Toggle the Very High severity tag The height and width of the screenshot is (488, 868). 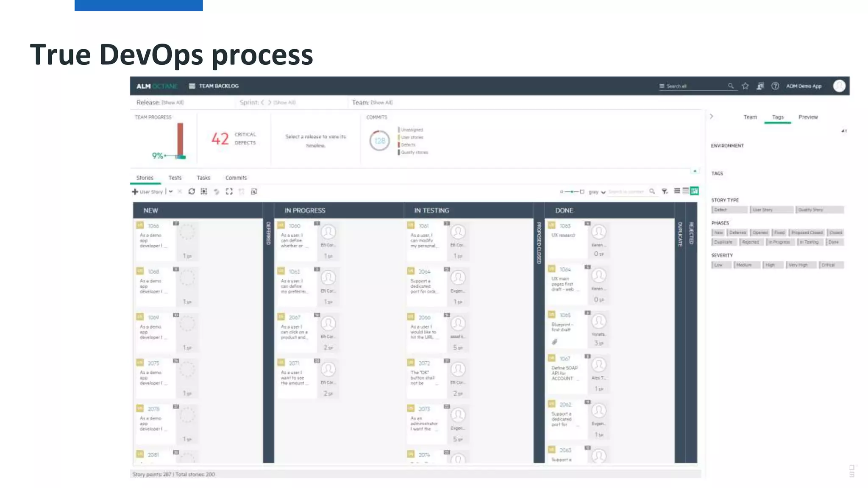tap(801, 265)
